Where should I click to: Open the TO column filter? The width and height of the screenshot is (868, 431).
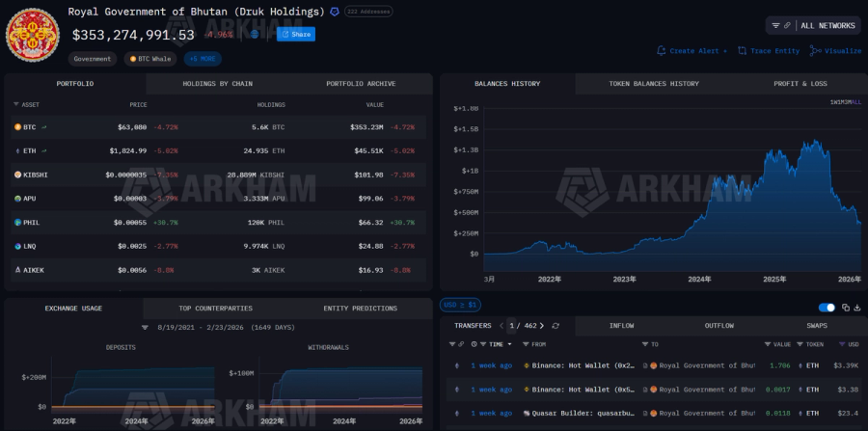[x=645, y=344]
